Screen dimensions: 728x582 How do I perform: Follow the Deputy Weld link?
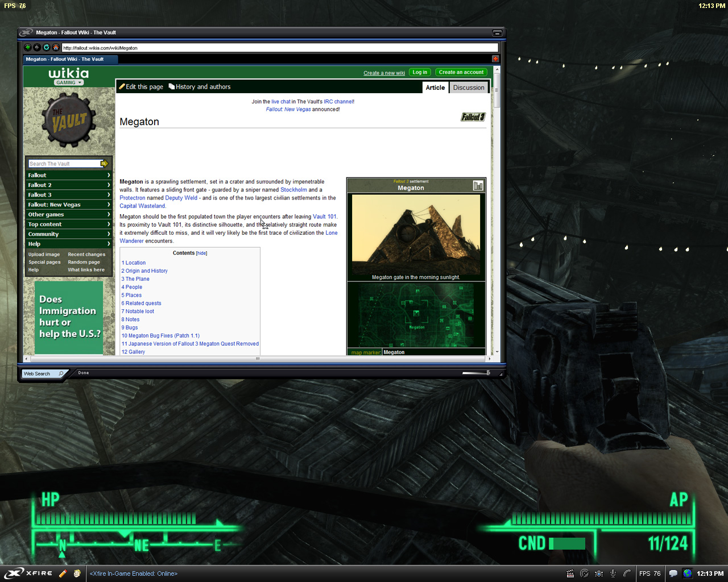coord(181,198)
